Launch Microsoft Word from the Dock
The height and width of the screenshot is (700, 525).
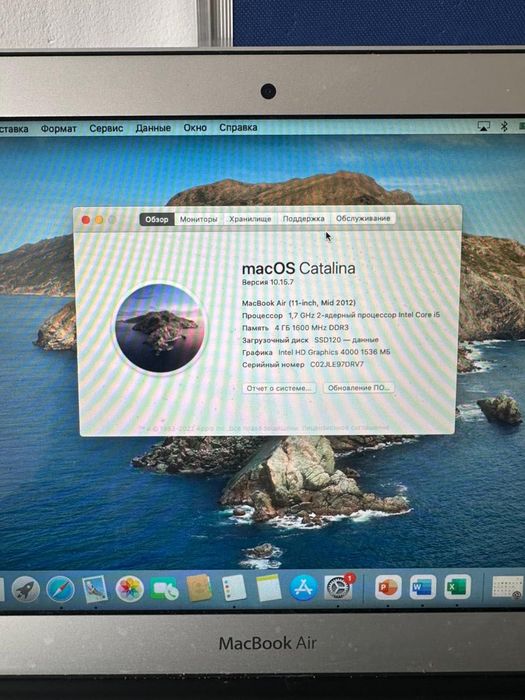point(422,587)
